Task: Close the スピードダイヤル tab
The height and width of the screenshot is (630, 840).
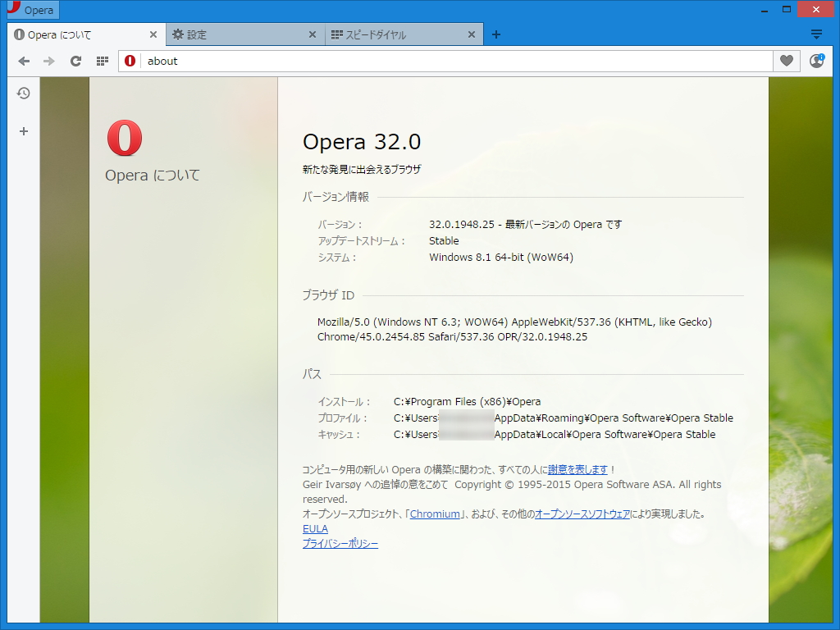Action: tap(471, 34)
